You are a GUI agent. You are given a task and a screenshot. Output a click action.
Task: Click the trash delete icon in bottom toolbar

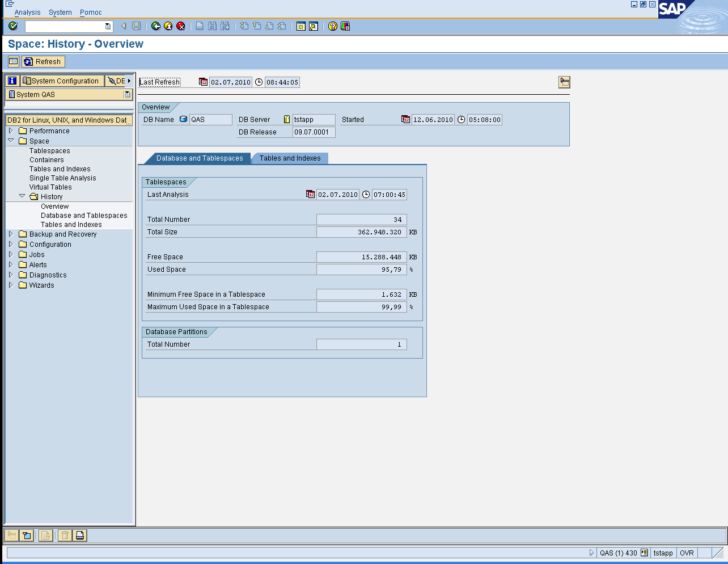click(65, 535)
